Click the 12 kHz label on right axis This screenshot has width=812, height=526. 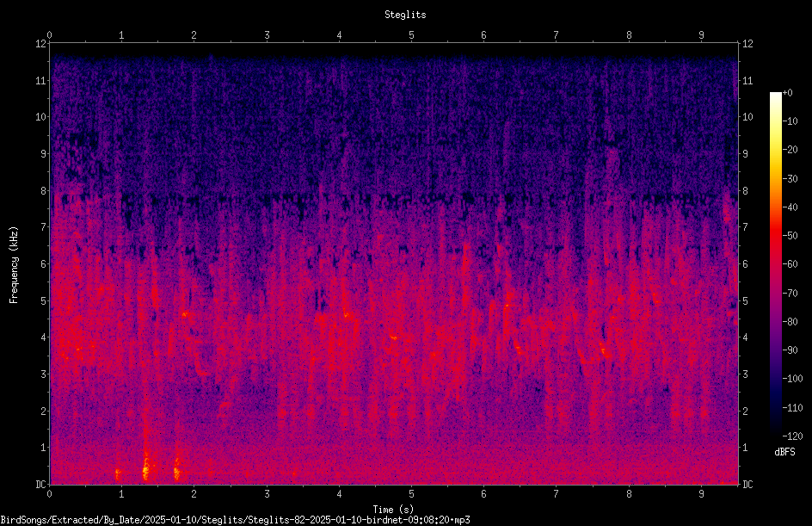(747, 44)
